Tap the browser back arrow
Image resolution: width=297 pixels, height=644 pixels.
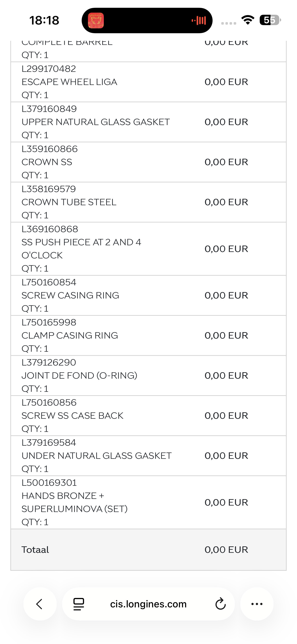tap(40, 604)
